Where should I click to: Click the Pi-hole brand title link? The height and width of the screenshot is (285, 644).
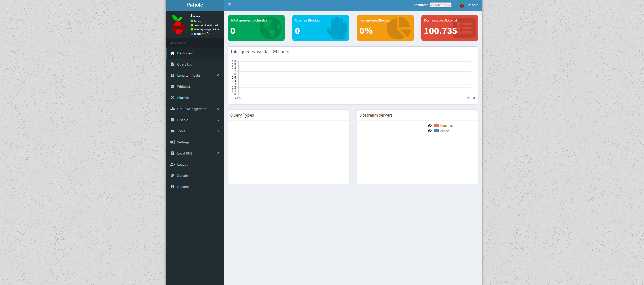[x=195, y=5]
